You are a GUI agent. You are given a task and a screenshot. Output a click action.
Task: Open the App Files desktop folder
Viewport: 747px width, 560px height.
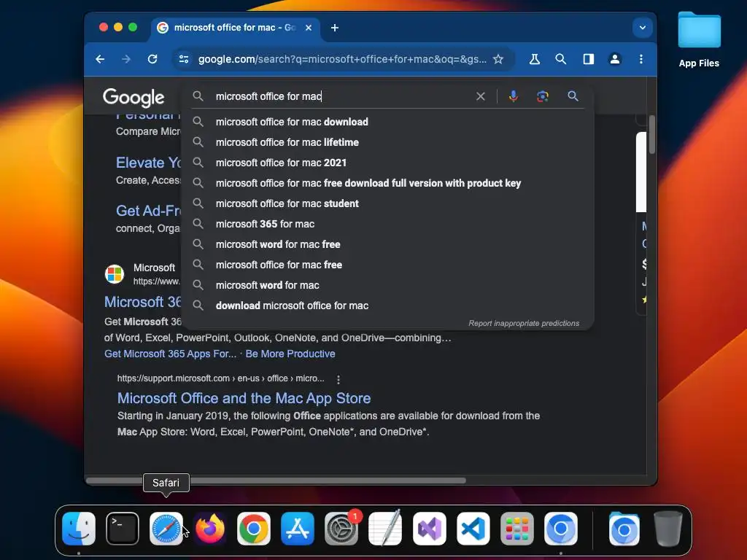[699, 40]
